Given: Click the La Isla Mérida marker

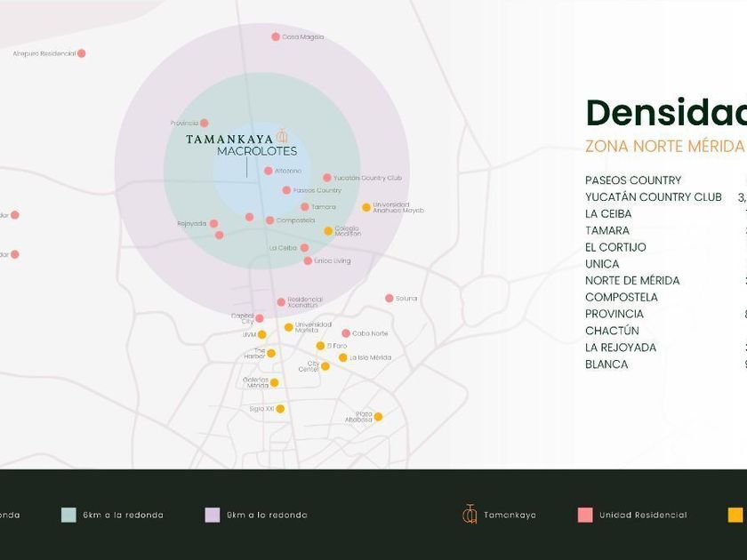Looking at the screenshot, I should point(343,357).
